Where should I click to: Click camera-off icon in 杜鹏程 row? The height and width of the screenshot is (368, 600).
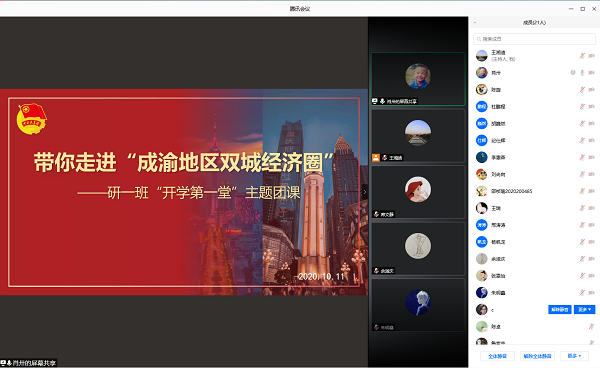[592, 106]
